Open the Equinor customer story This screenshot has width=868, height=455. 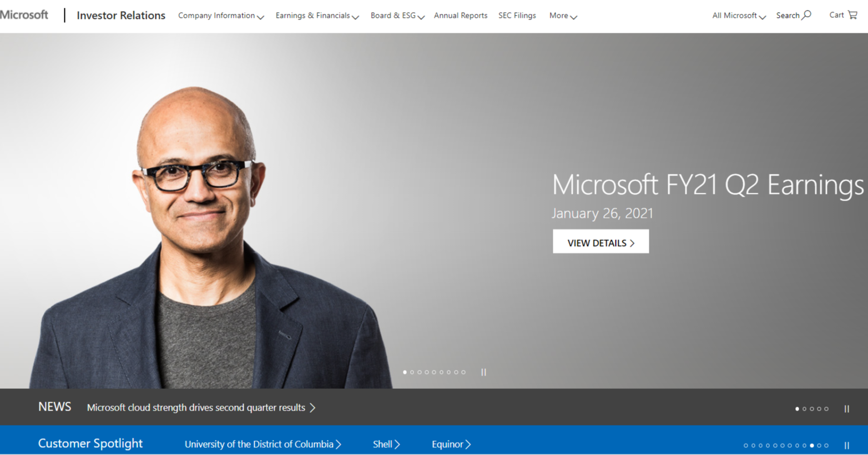point(451,444)
